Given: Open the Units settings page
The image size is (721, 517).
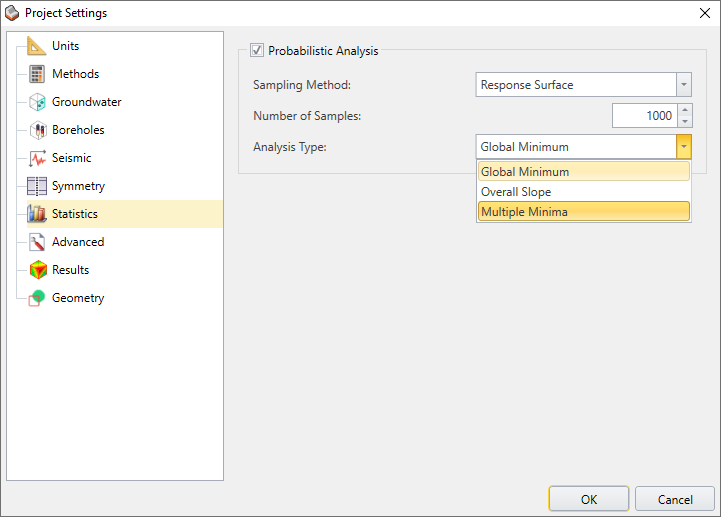Looking at the screenshot, I should pos(65,46).
